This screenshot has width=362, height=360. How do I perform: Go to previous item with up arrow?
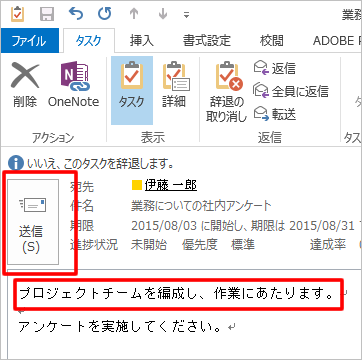coord(134,14)
